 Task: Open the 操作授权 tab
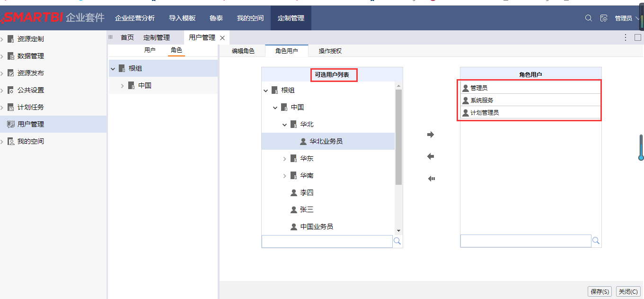pyautogui.click(x=330, y=51)
